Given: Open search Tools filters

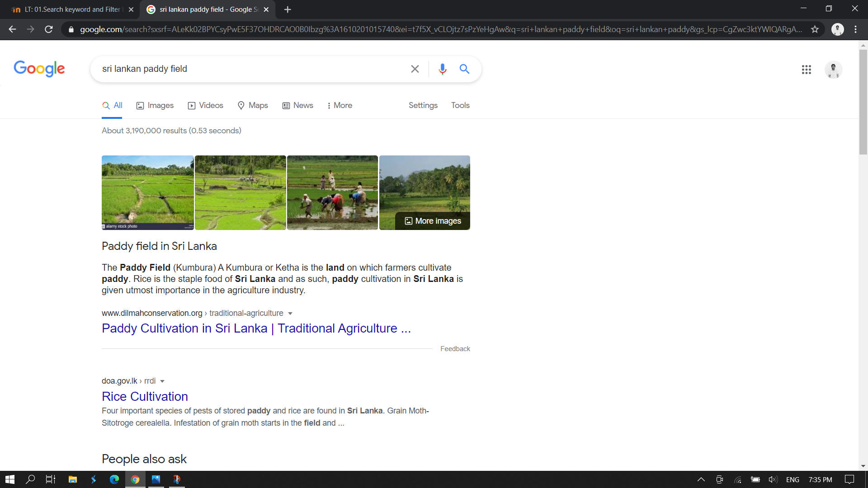Looking at the screenshot, I should pos(460,105).
